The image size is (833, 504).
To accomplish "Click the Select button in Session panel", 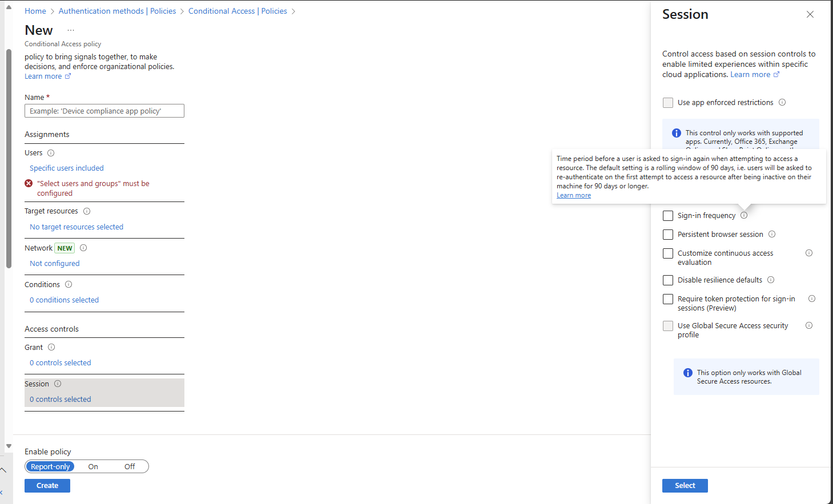I will tap(685, 485).
